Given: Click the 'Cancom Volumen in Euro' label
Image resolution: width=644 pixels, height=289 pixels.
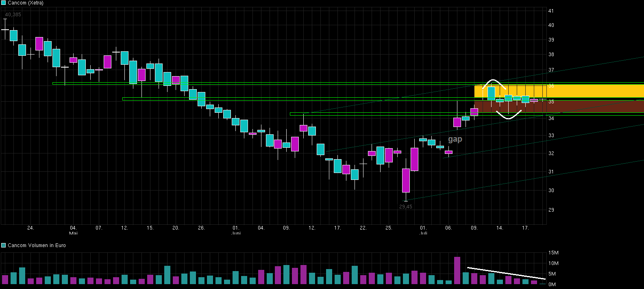Looking at the screenshot, I should (x=37, y=245).
